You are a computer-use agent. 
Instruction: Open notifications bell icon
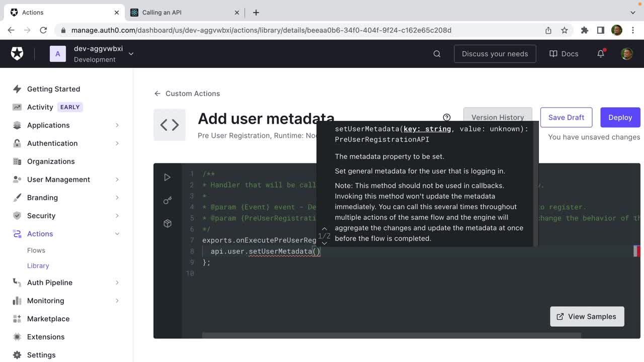pos(601,54)
